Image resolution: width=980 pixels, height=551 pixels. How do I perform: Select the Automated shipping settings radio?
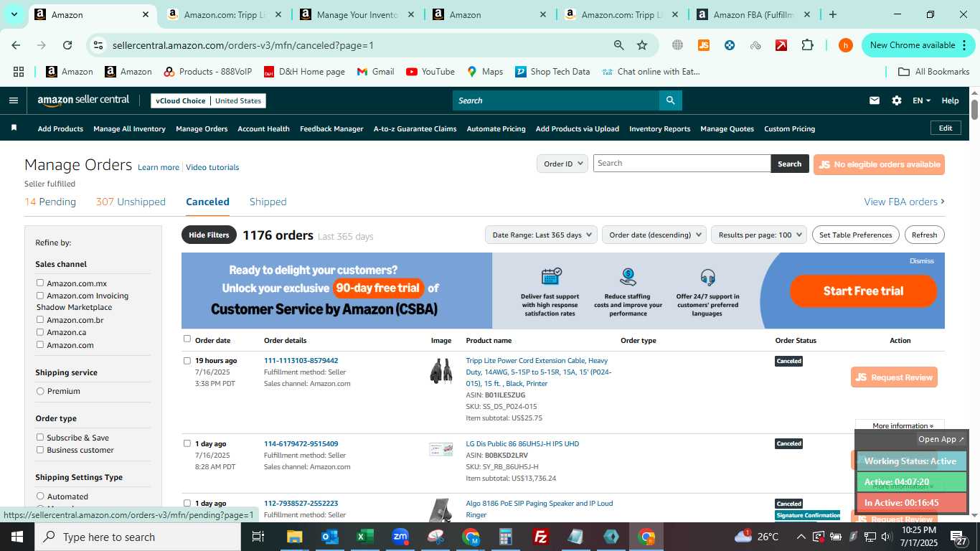(40, 496)
